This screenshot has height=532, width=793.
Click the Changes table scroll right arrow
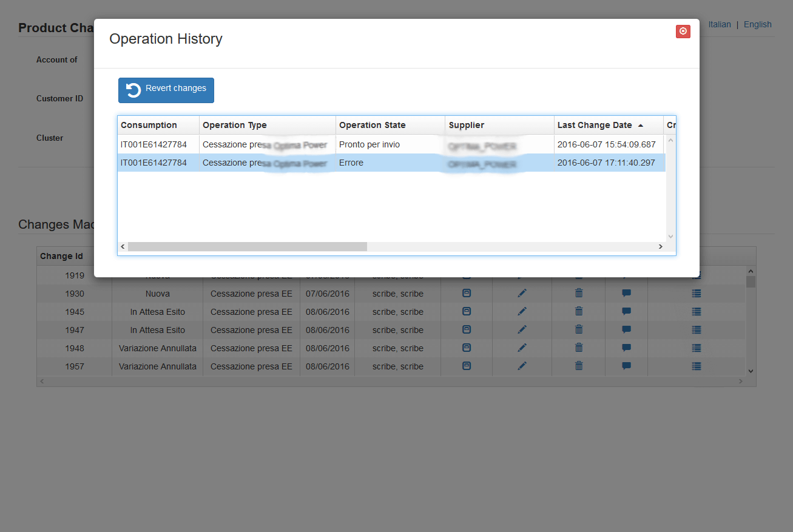(x=741, y=382)
